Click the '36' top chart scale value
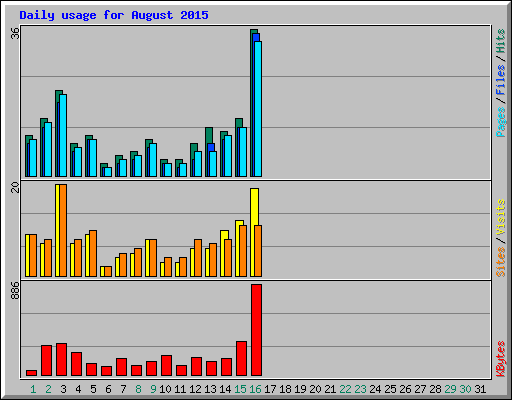512x400 pixels. [x=15, y=34]
